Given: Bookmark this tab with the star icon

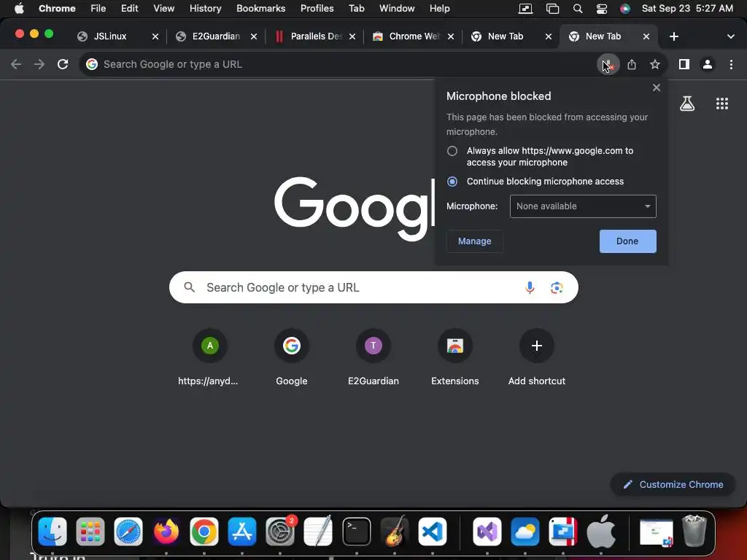Looking at the screenshot, I should click(655, 64).
